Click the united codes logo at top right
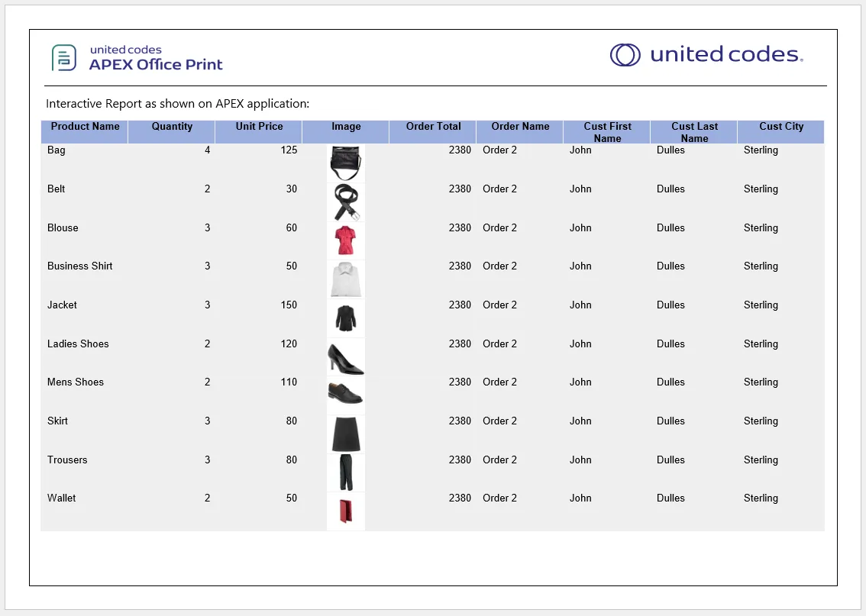The image size is (866, 616). [706, 55]
